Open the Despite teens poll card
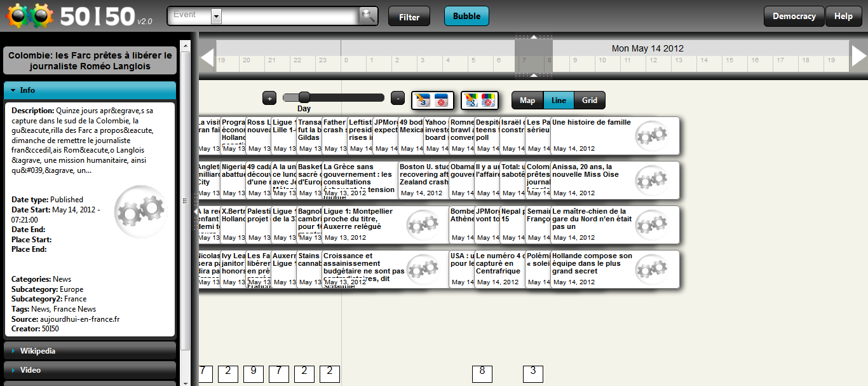The height and width of the screenshot is (386, 868). tap(487, 135)
